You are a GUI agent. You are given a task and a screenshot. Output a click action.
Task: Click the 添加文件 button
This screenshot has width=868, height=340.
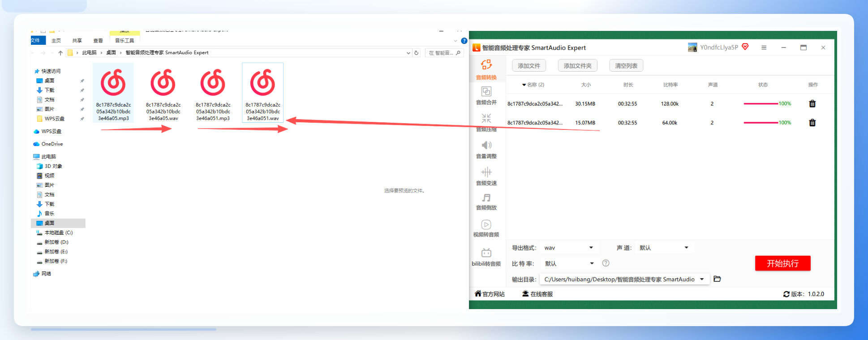pyautogui.click(x=529, y=66)
